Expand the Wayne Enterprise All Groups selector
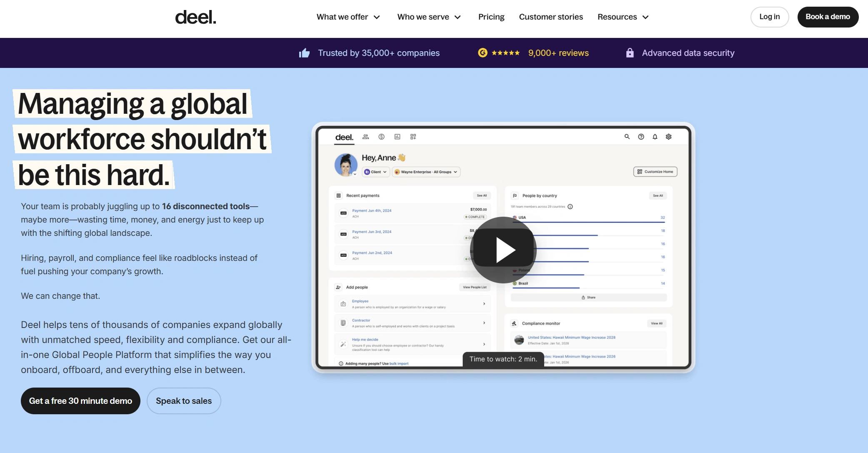 [426, 172]
